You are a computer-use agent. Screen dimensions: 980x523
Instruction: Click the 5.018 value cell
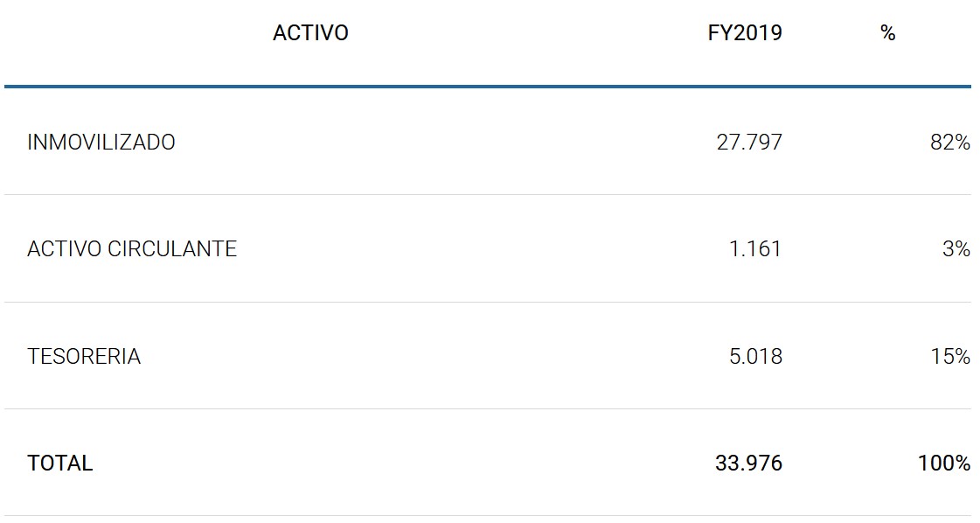755,357
